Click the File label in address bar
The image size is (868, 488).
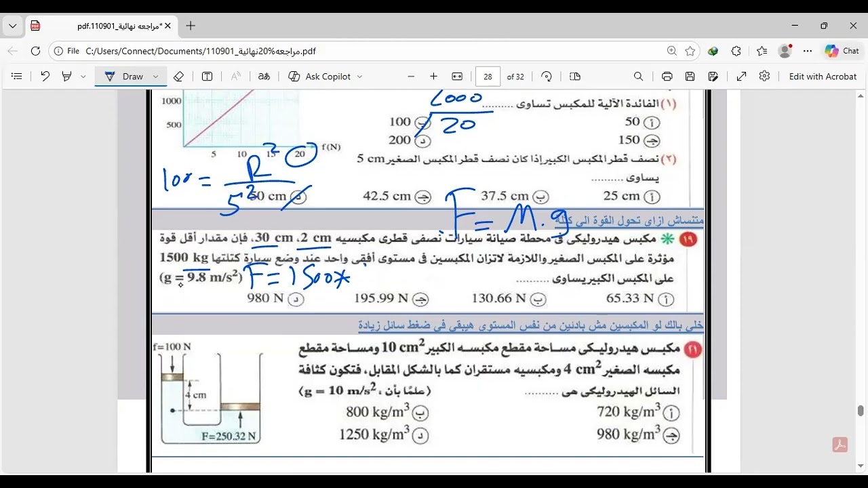[x=73, y=51]
